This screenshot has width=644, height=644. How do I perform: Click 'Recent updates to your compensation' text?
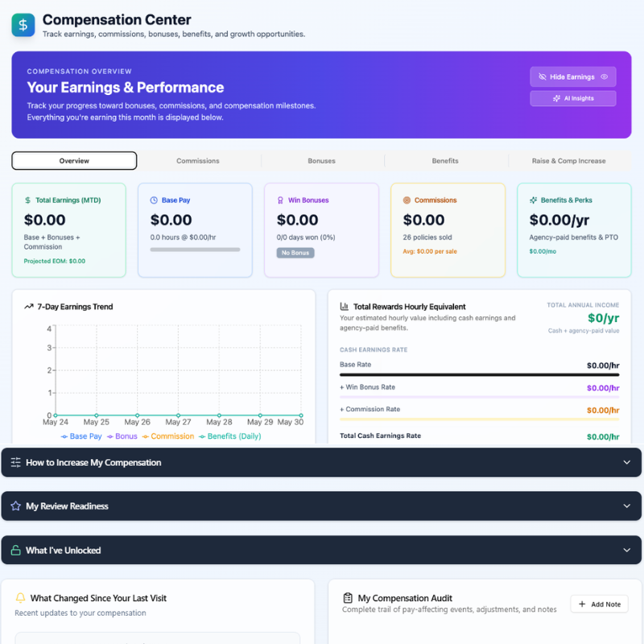pyautogui.click(x=80, y=613)
